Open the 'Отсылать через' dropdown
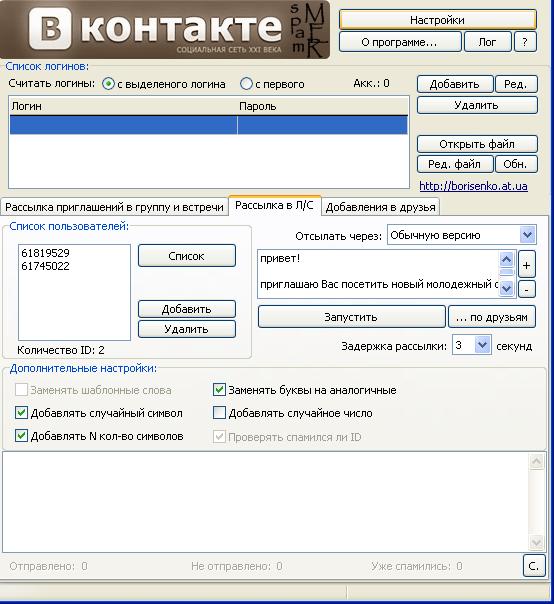The width and height of the screenshot is (555, 604). (x=527, y=235)
